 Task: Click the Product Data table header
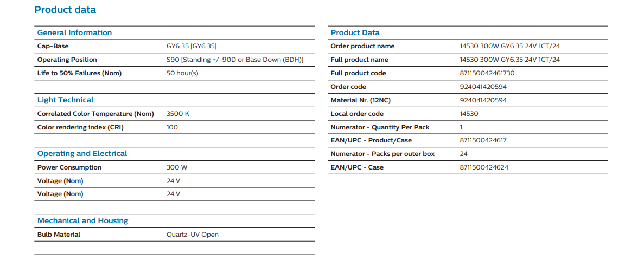pyautogui.click(x=355, y=32)
